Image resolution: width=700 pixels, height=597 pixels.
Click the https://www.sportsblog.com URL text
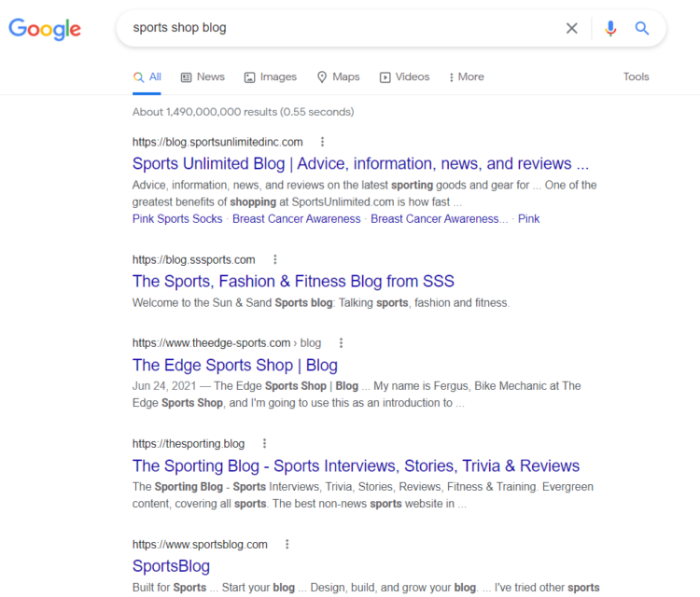click(200, 545)
